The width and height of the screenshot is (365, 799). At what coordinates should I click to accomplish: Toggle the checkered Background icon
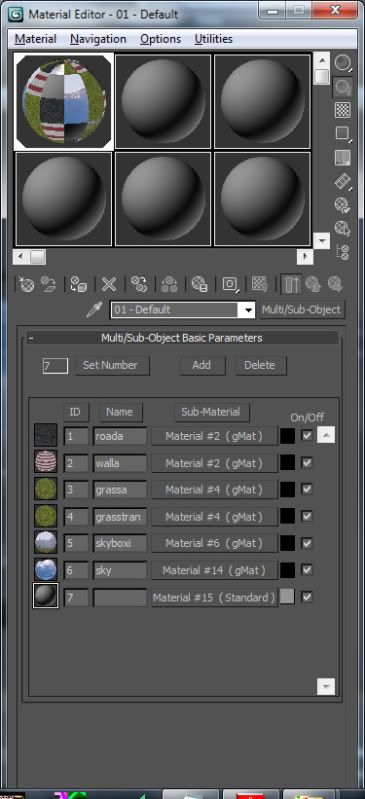point(343,110)
